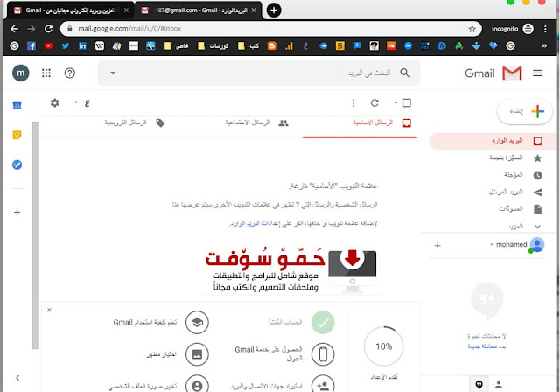The height and width of the screenshot is (392, 560).
Task: Click the Google Apps grid icon
Action: tap(46, 73)
